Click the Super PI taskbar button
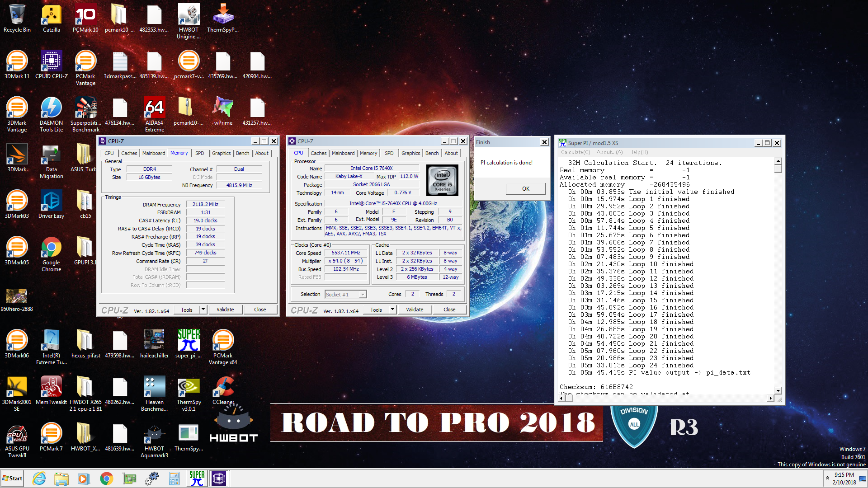Viewport: 868px width, 488px height. (x=197, y=478)
